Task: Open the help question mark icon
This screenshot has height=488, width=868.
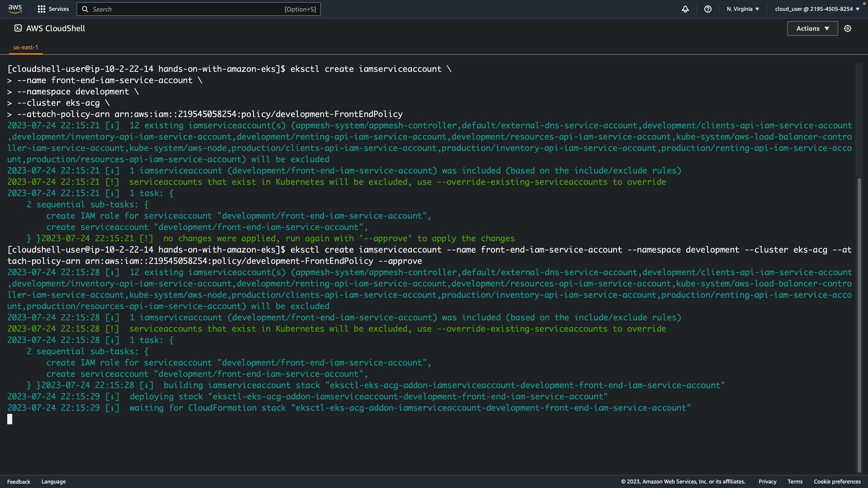Action: click(x=708, y=9)
